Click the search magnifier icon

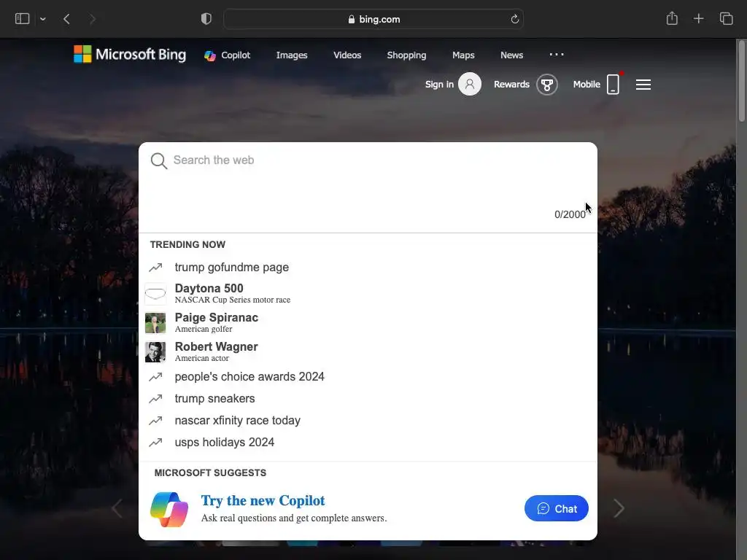tap(158, 161)
